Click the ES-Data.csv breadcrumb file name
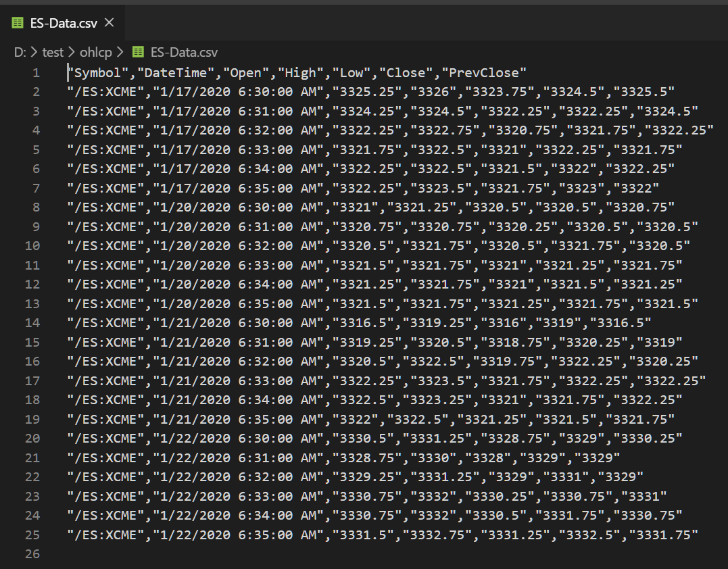Viewport: 728px width, 569px height. point(184,52)
